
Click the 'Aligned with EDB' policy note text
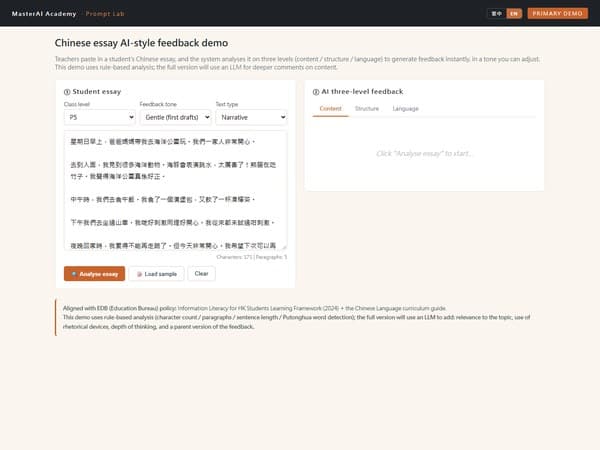297,317
